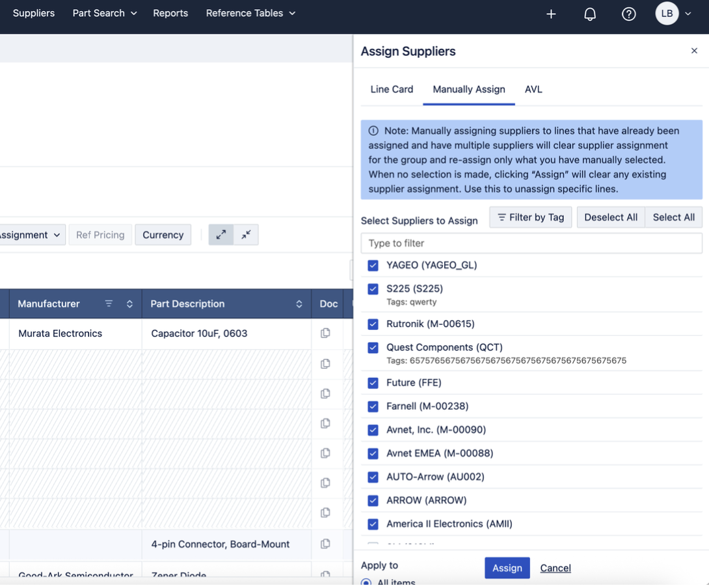Uncheck Avnet EMEA (M-00088) supplier
The image size is (709, 588).
click(x=373, y=453)
